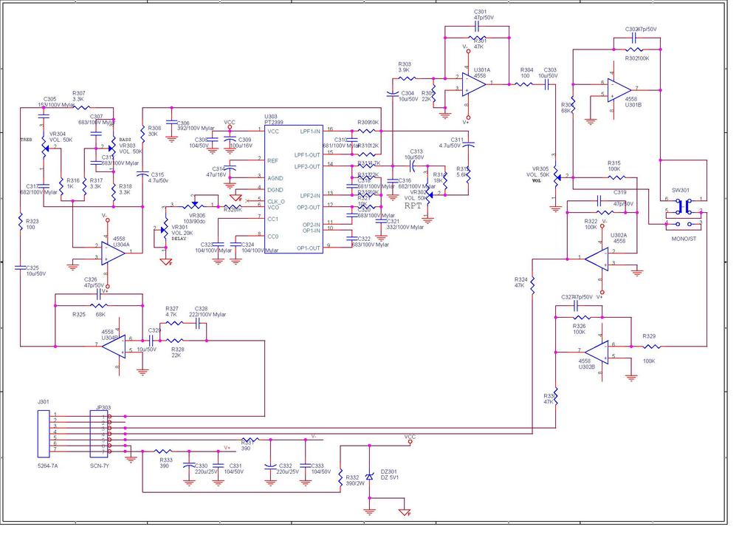Select the U304A op-amp triangle
The width and height of the screenshot is (756, 535).
[x=113, y=253]
